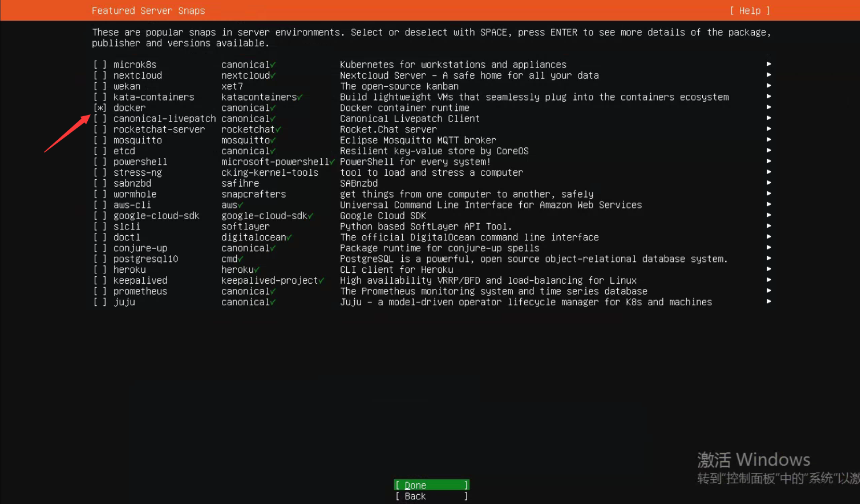Toggle the microk8s snap checkbox
The height and width of the screenshot is (504, 860).
click(x=100, y=65)
